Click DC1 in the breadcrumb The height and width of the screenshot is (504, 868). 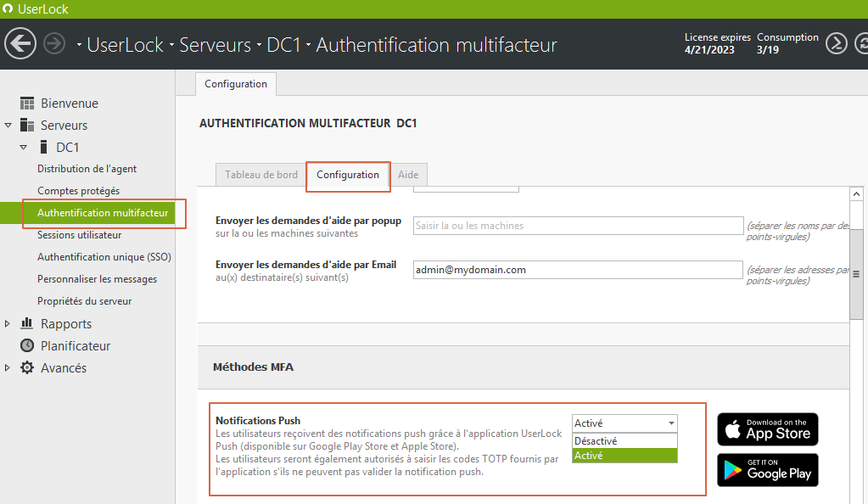tap(283, 45)
